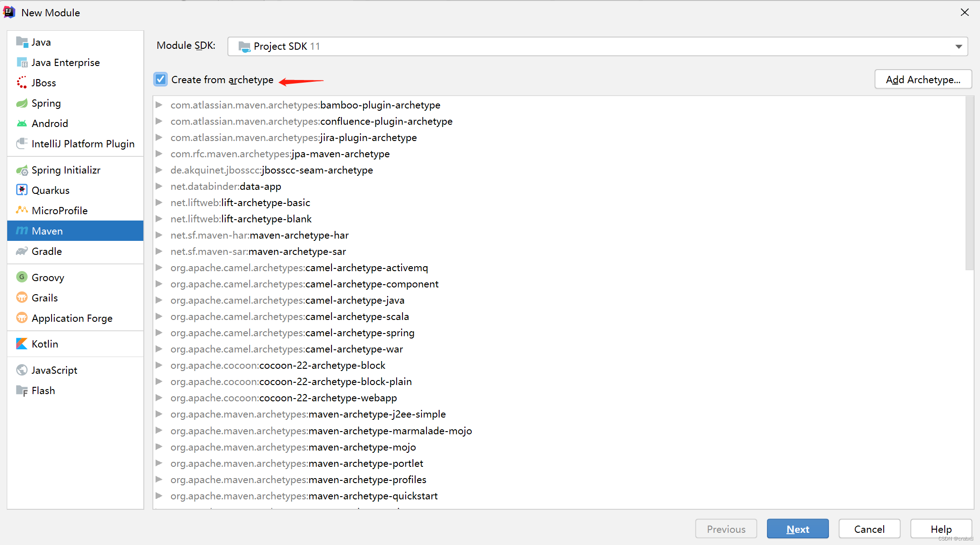
Task: Click the MicroProfile icon
Action: [x=22, y=210]
